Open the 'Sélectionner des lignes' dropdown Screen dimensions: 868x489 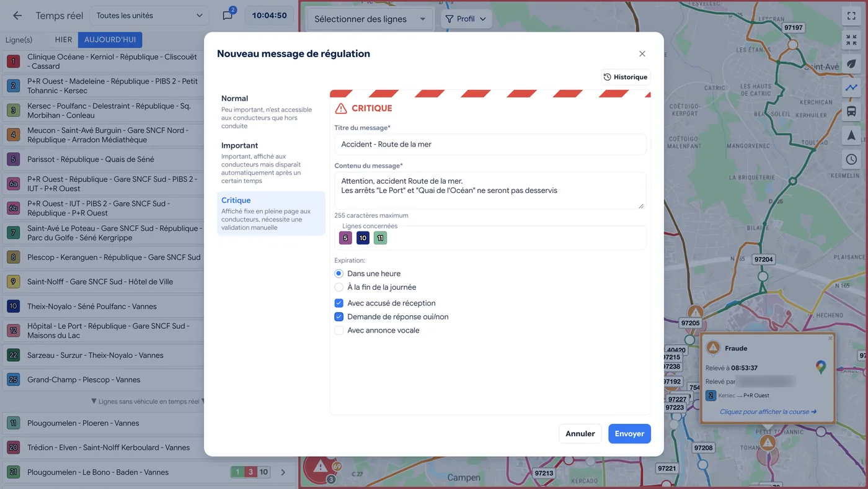pyautogui.click(x=370, y=19)
